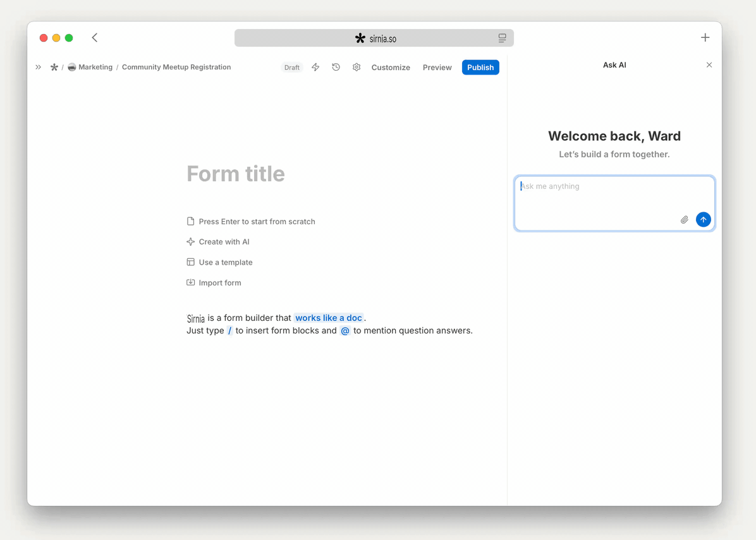Viewport: 756px width, 540px height.
Task: Click the slash command hint chip
Action: (x=229, y=330)
